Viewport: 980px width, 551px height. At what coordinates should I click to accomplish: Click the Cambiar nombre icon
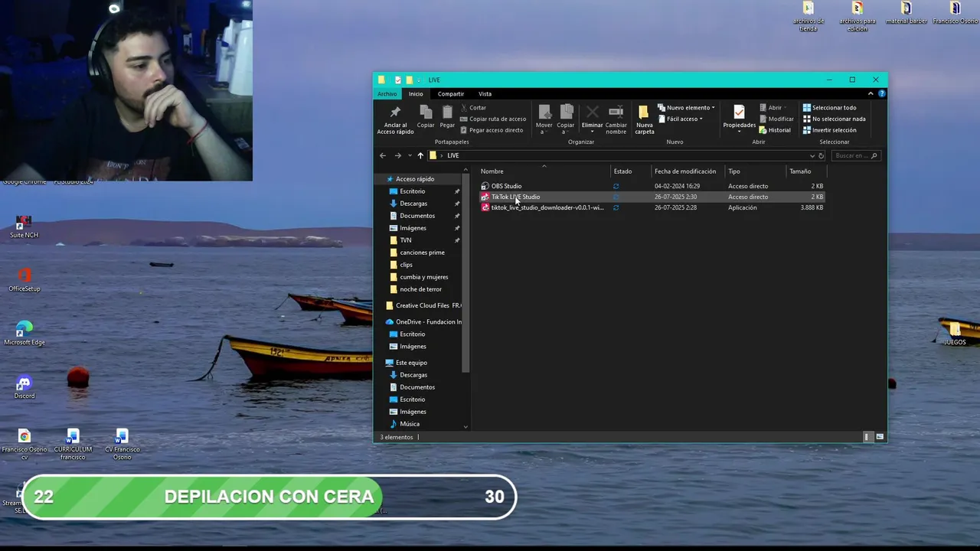pos(616,112)
